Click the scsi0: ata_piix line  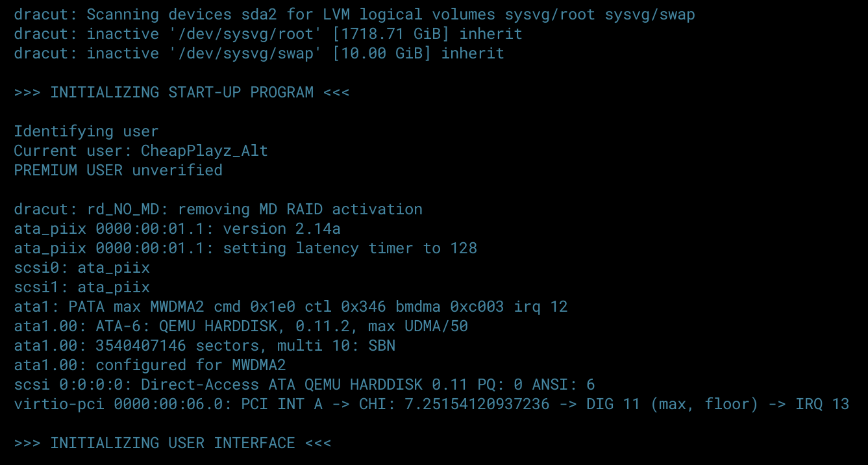(x=82, y=268)
